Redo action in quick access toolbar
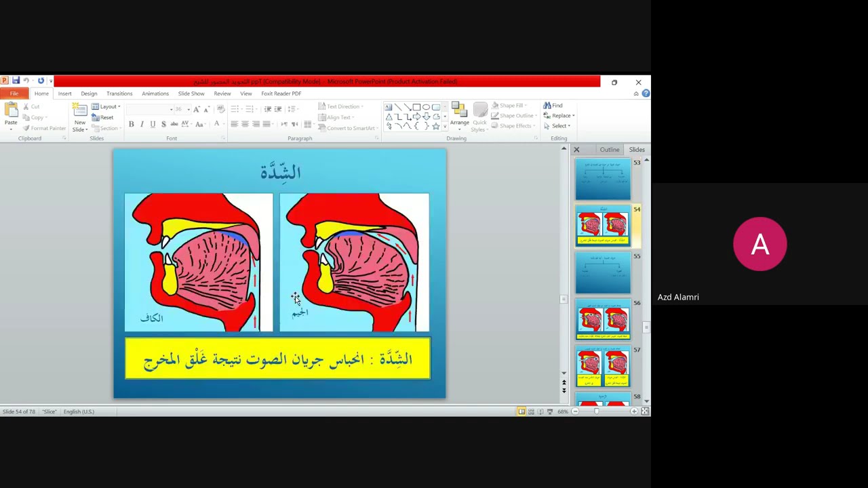 [x=41, y=81]
